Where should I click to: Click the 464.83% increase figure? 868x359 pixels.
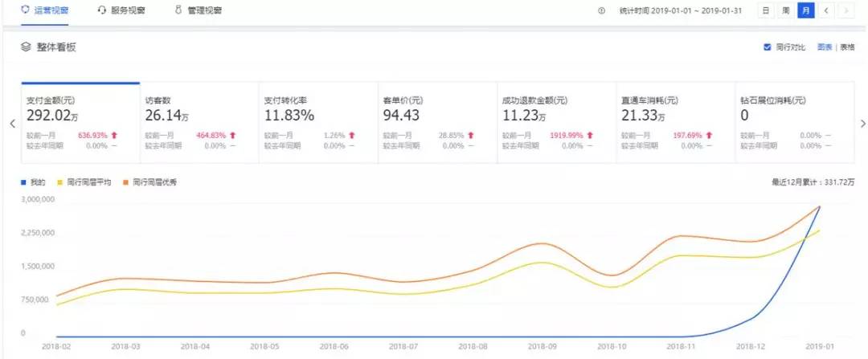[211, 135]
